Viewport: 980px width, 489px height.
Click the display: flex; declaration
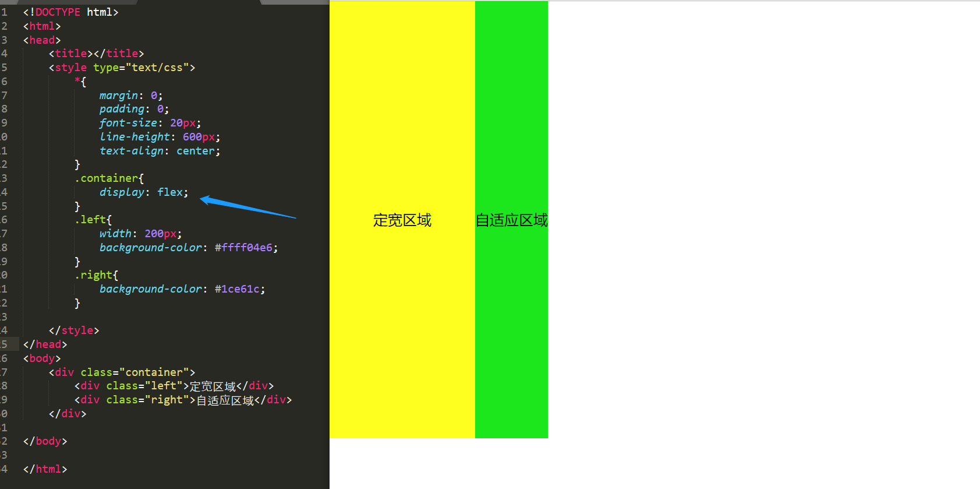[x=144, y=192]
